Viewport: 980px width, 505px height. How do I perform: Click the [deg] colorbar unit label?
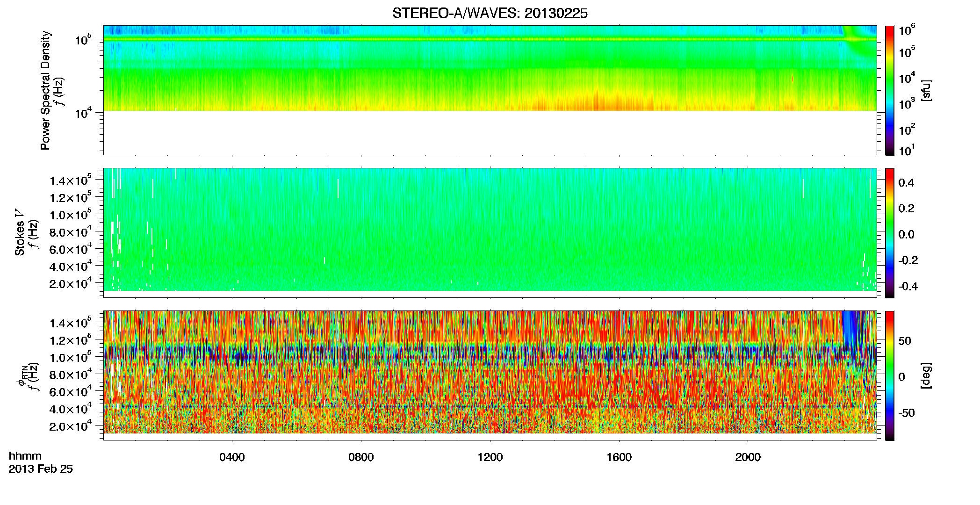pos(926,375)
